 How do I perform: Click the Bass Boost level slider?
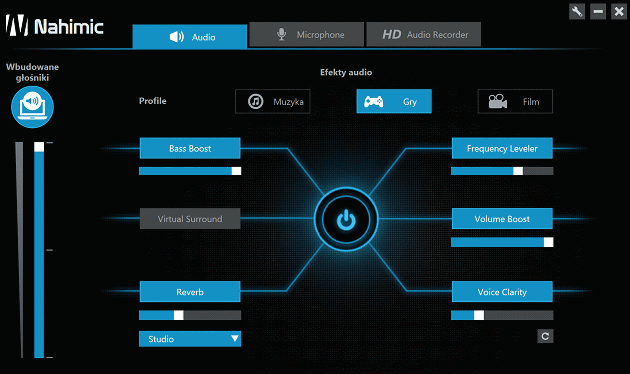click(190, 171)
